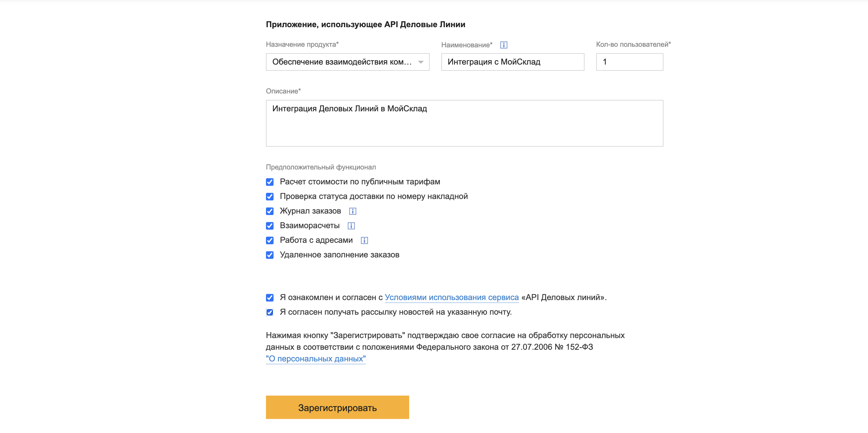
Task: Focus the Кол-во пользователей field
Action: [x=629, y=62]
